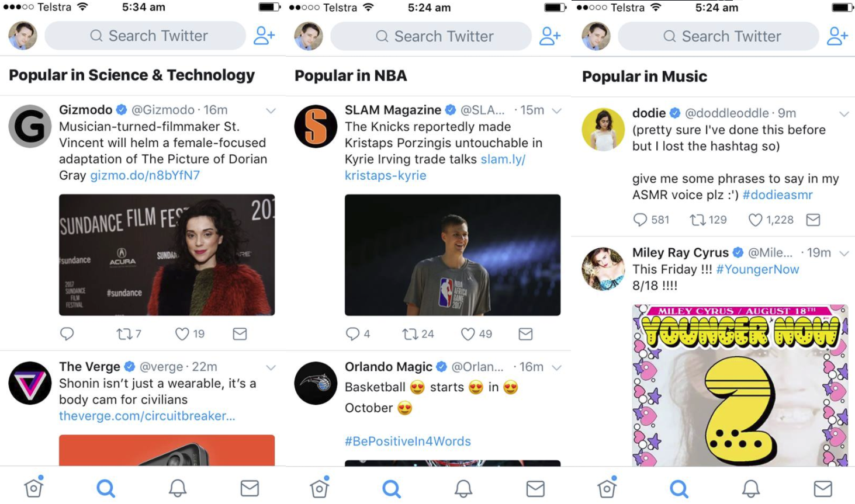Viewport: 855px width, 504px height.
Task: Open profile avatar in NBA screen
Action: coord(309,36)
